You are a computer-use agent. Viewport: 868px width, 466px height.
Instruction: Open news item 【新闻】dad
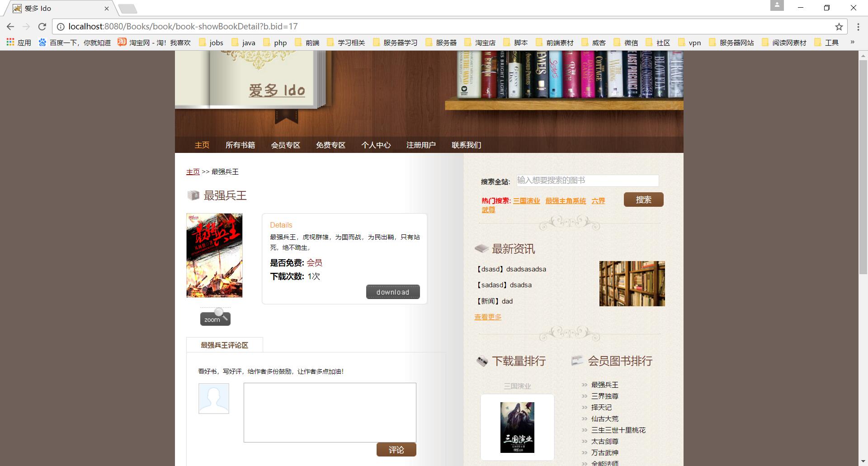point(494,301)
